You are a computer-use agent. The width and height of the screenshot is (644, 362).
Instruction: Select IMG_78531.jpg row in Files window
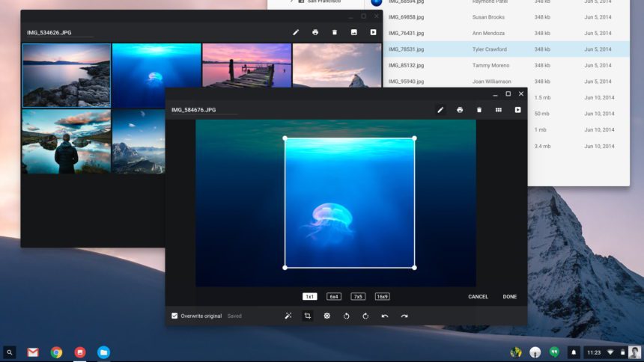tap(506, 49)
